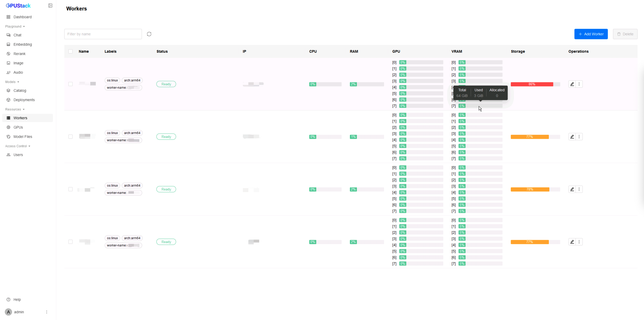644x320 pixels.
Task: Click the edit pencil for first worker
Action: pyautogui.click(x=572, y=84)
